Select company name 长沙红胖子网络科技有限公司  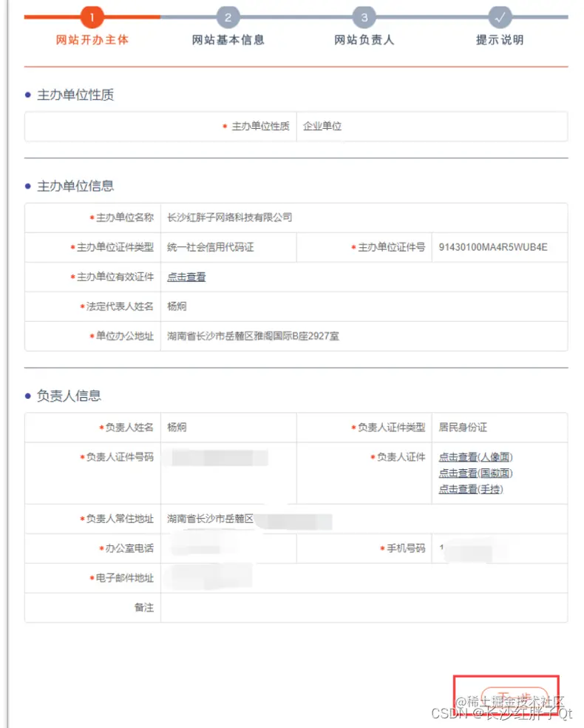230,218
